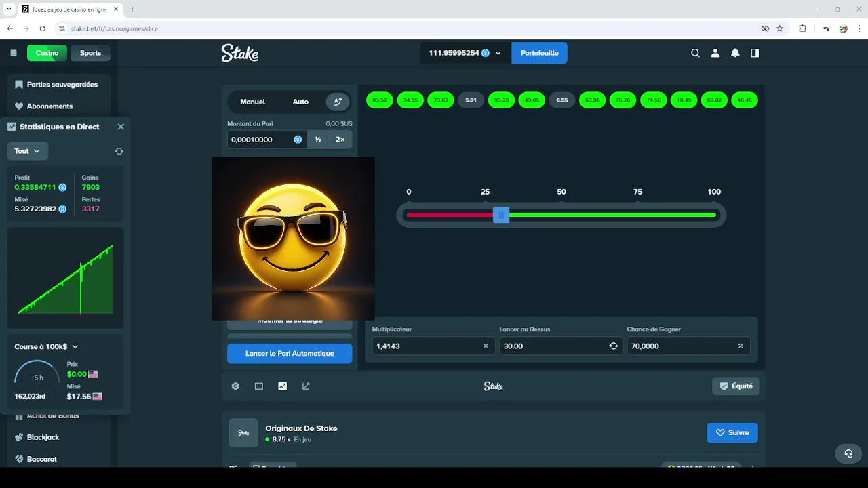The image size is (868, 488).
Task: Open the pop-out game window icon
Action: 306,386
